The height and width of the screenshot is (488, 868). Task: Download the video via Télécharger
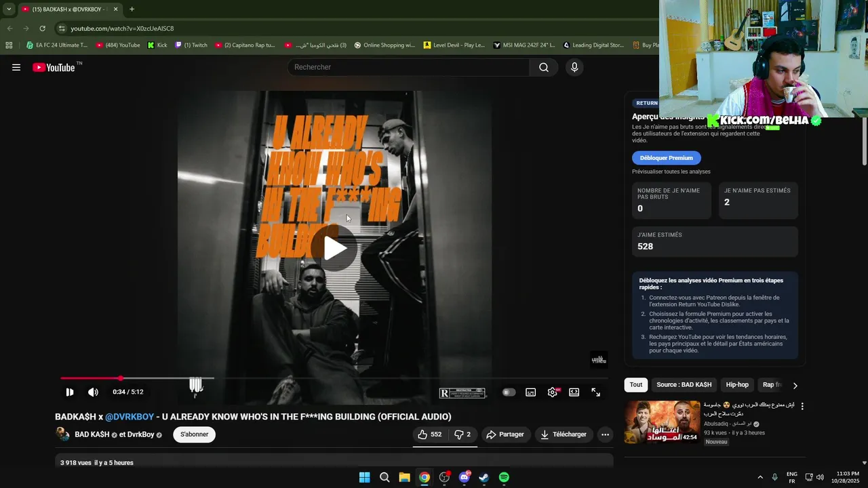coord(564,434)
